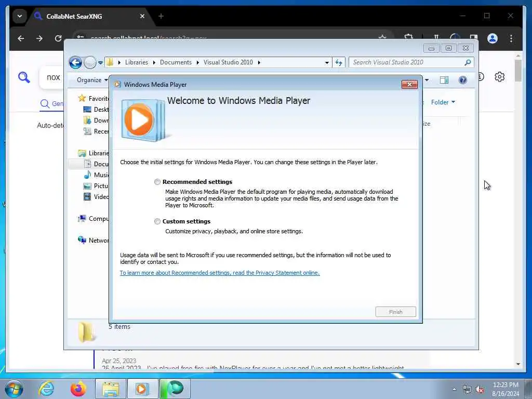The width and height of the screenshot is (532, 399).
Task: Open the view options dropdown arrow in Explorer
Action: click(x=427, y=80)
